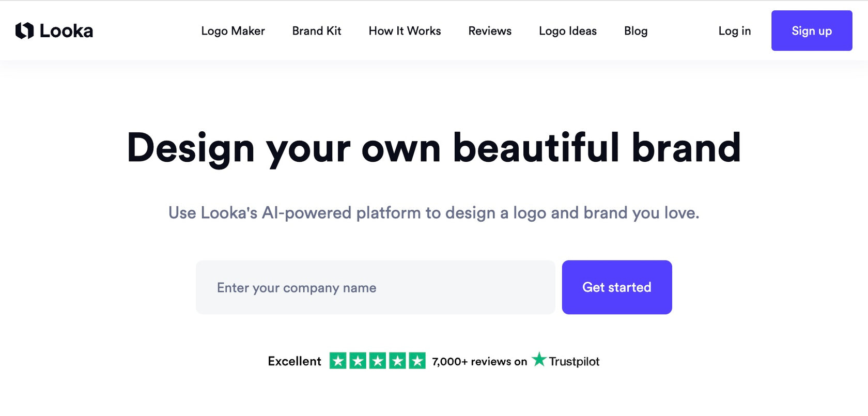Viewport: 868px width, 416px height.
Task: Click the Looka wordmark text
Action: (x=66, y=31)
